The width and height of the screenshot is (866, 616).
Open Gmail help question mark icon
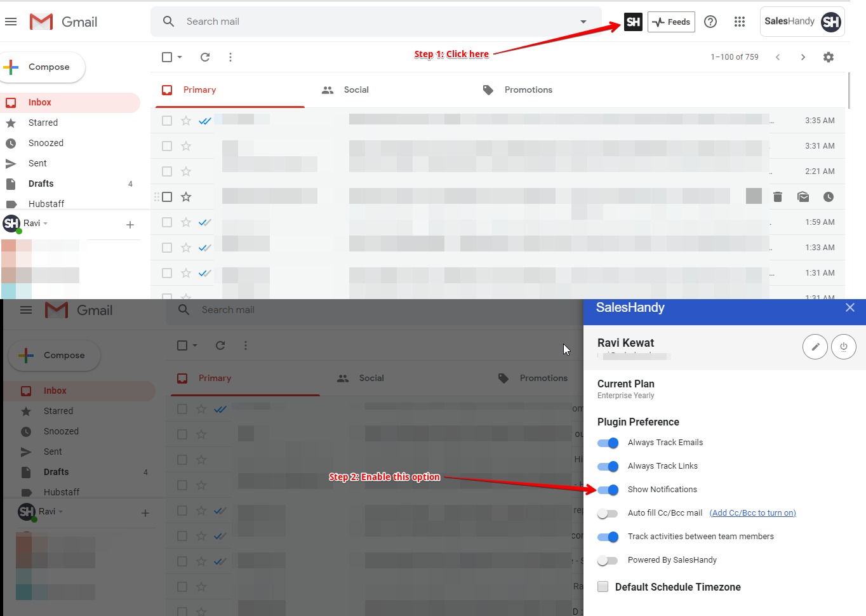[x=710, y=22]
